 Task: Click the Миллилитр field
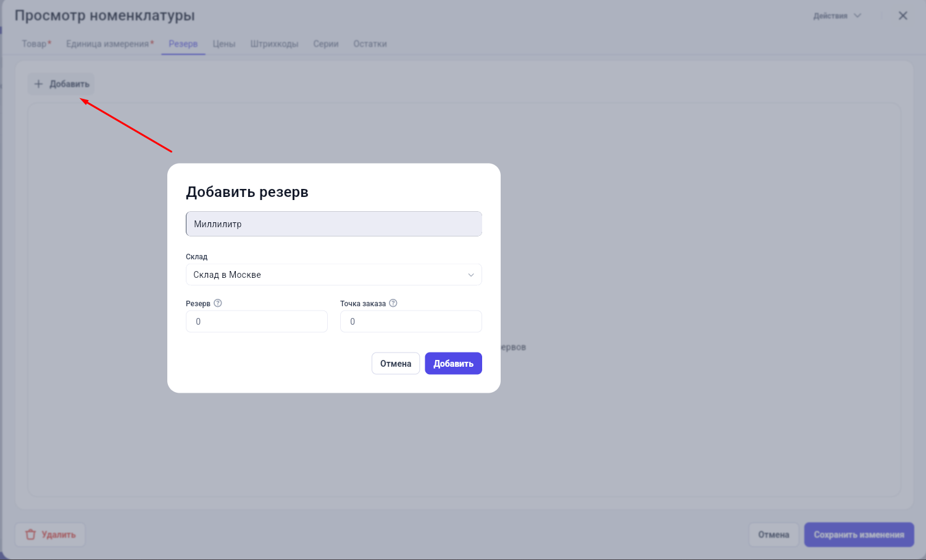click(334, 224)
